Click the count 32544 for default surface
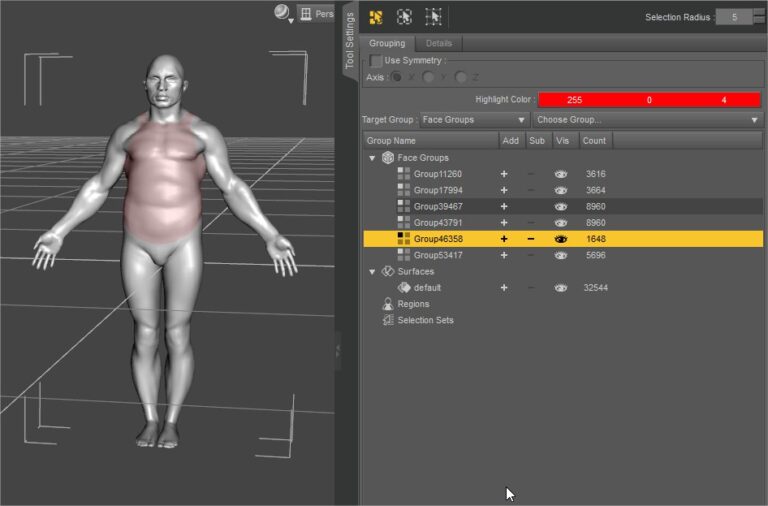This screenshot has width=768, height=506. pos(596,288)
